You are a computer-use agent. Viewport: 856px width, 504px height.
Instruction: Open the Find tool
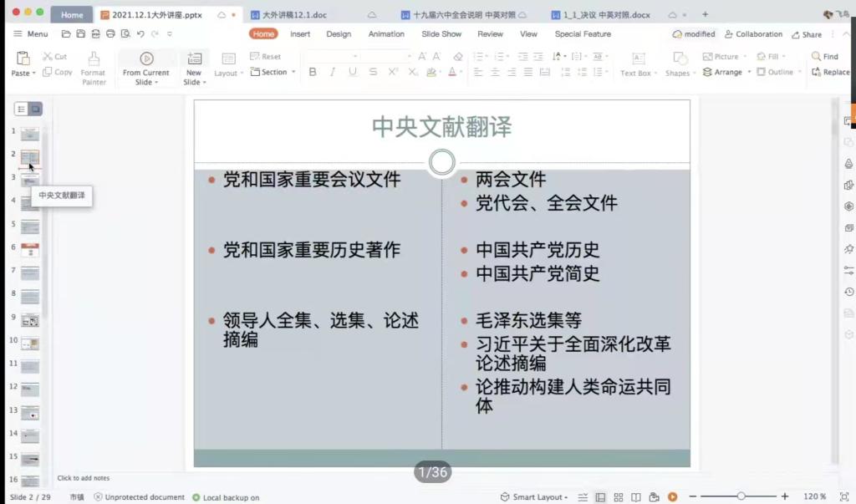pos(824,57)
